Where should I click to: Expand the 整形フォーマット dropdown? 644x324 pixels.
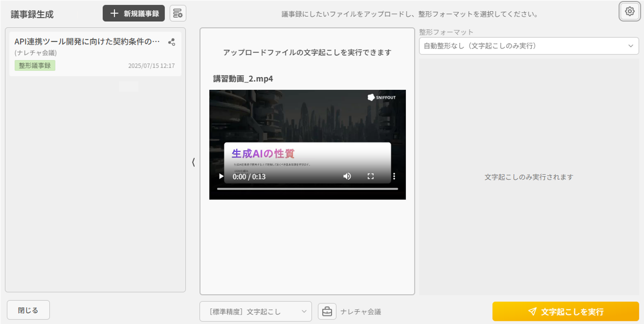coord(528,46)
